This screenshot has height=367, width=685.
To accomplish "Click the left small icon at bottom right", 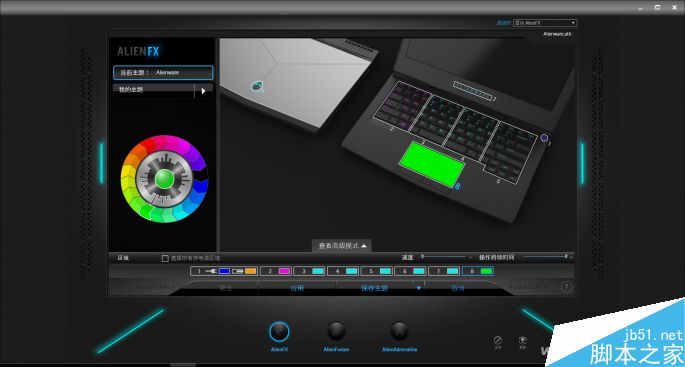I will click(498, 340).
